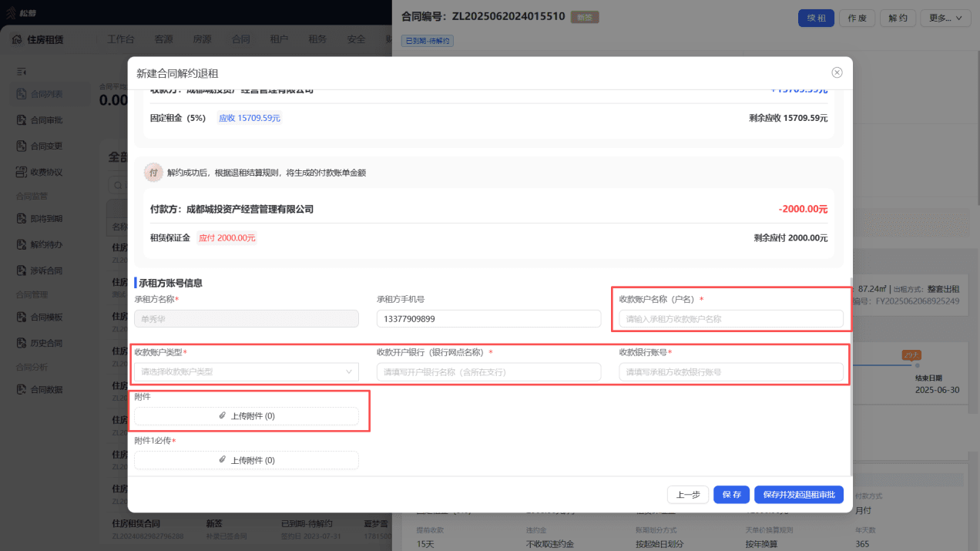Collapse the sidebar menu toggle icon

click(22, 72)
